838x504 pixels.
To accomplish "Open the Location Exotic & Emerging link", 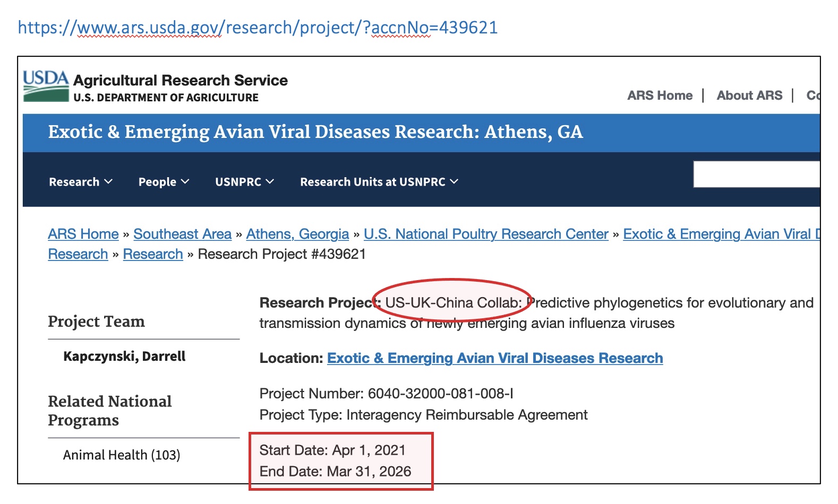I will 494,358.
